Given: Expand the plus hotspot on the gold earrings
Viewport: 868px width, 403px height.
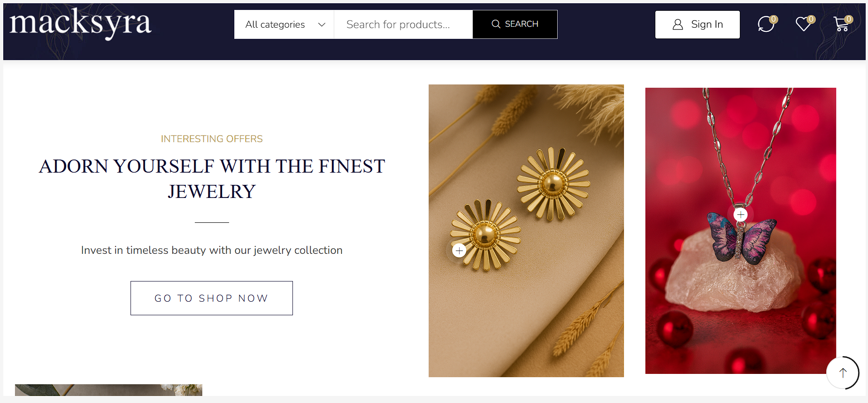Looking at the screenshot, I should (x=459, y=251).
